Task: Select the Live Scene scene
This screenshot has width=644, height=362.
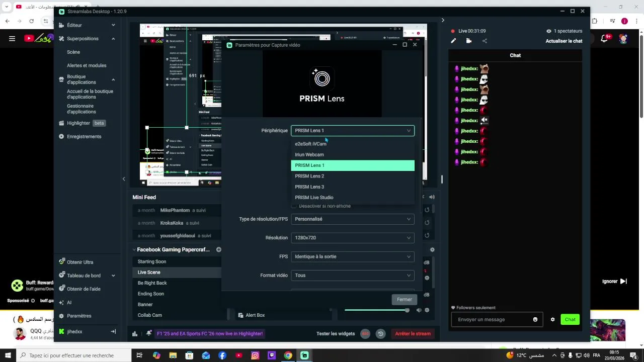Action: click(177, 273)
